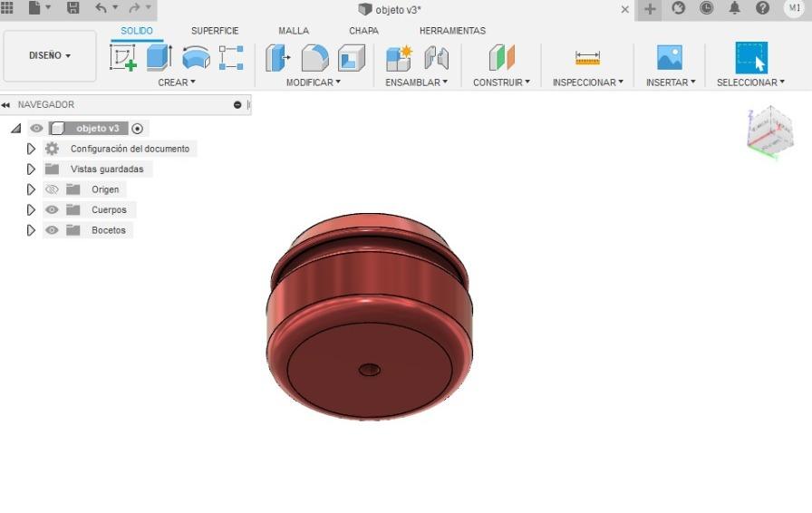Switch to the MALLA tab
812x513 pixels.
click(x=294, y=31)
